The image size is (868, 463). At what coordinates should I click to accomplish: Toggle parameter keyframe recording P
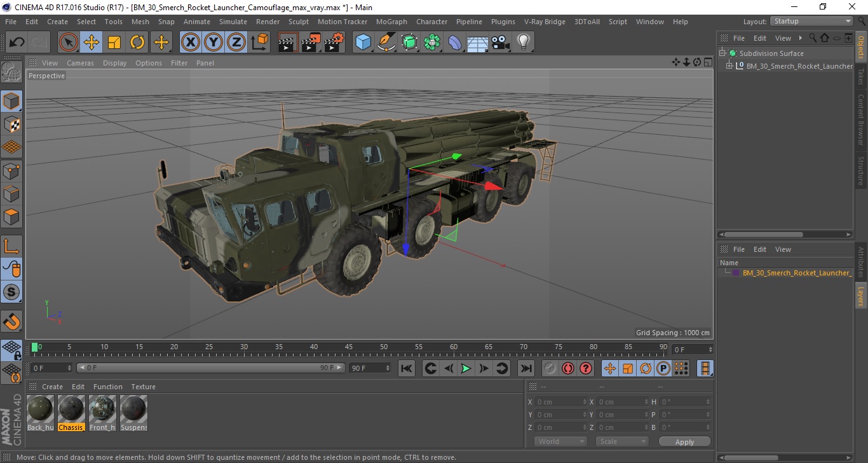coord(663,368)
